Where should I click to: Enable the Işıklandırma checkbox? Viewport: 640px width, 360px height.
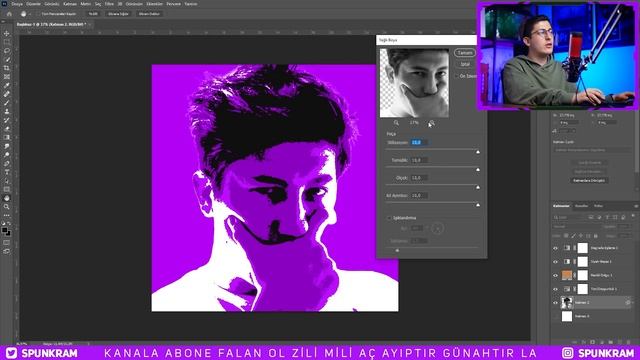coord(389,218)
